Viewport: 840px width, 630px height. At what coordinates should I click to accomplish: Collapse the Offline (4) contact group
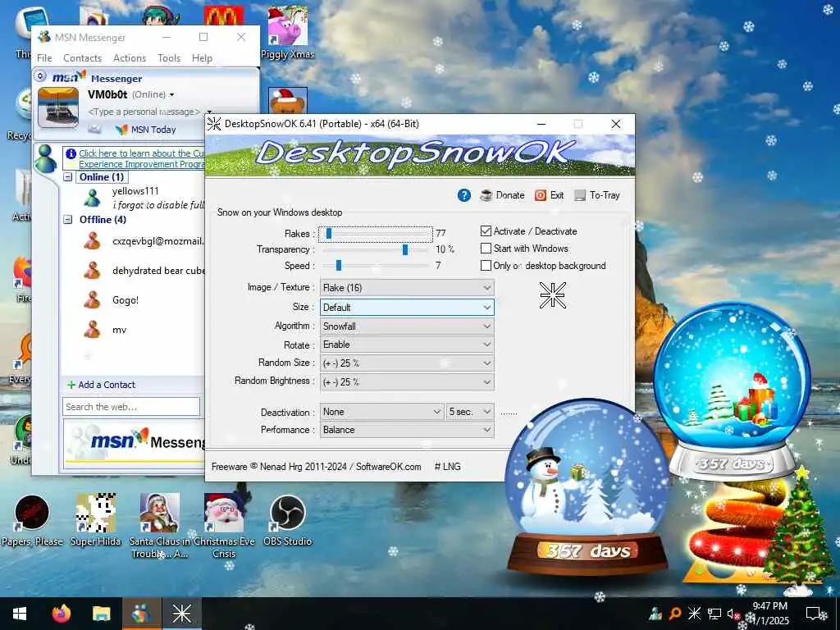pos(68,219)
